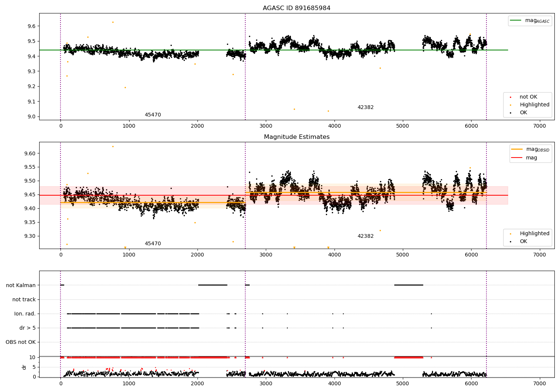Click the 9.60 y-axis tick in Magnitude Estimates
560x392 pixels.
(x=30, y=153)
